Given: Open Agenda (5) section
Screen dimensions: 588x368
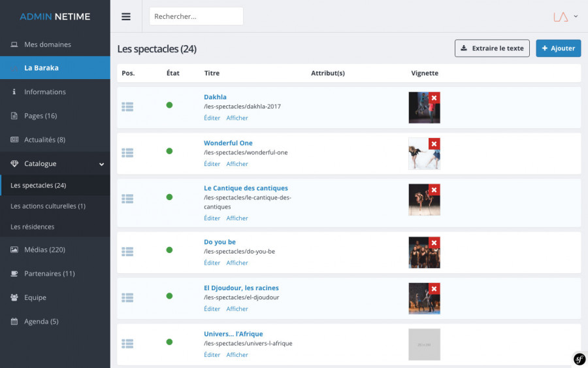Looking at the screenshot, I should pos(41,322).
